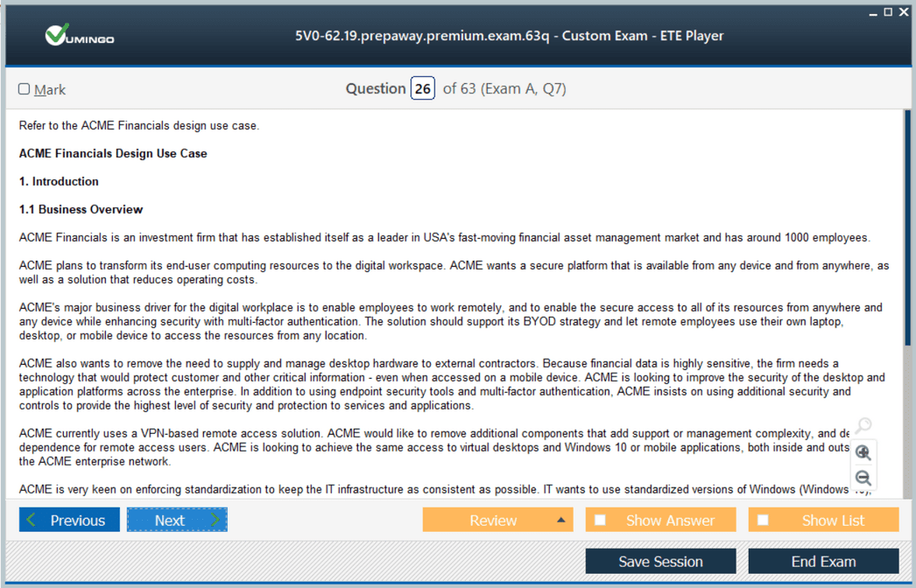Go to the Next question
This screenshot has height=588, width=916.
point(177,520)
